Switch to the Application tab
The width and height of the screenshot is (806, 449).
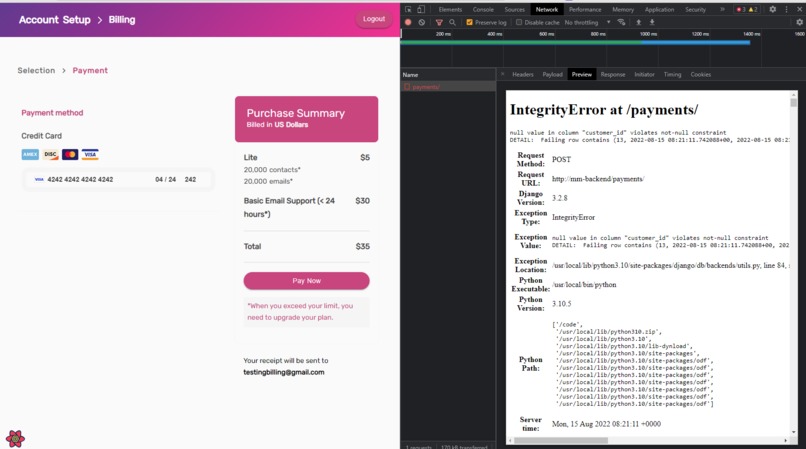(x=659, y=9)
